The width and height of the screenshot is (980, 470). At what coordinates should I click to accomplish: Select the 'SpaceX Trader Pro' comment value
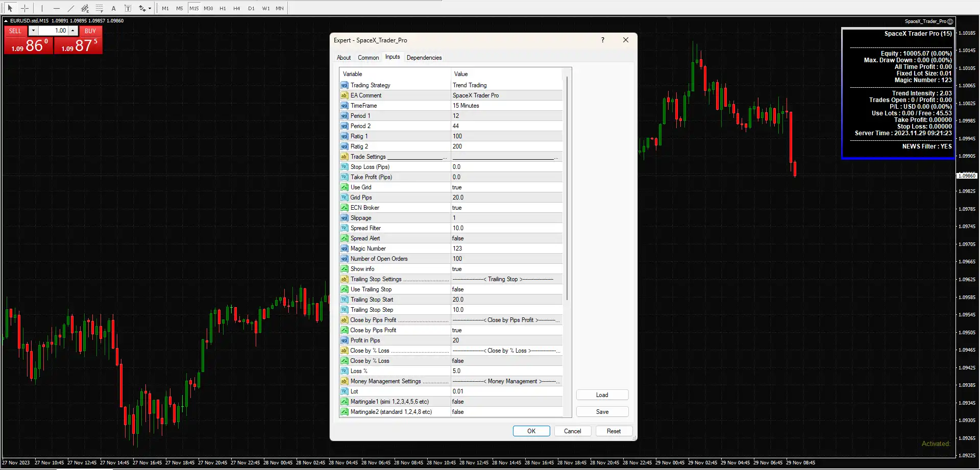click(506, 95)
